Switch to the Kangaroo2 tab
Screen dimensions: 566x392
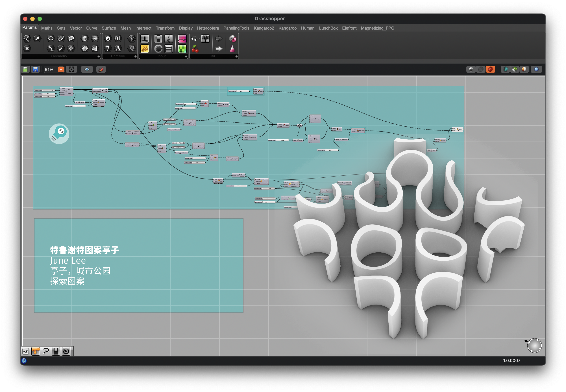pos(264,28)
